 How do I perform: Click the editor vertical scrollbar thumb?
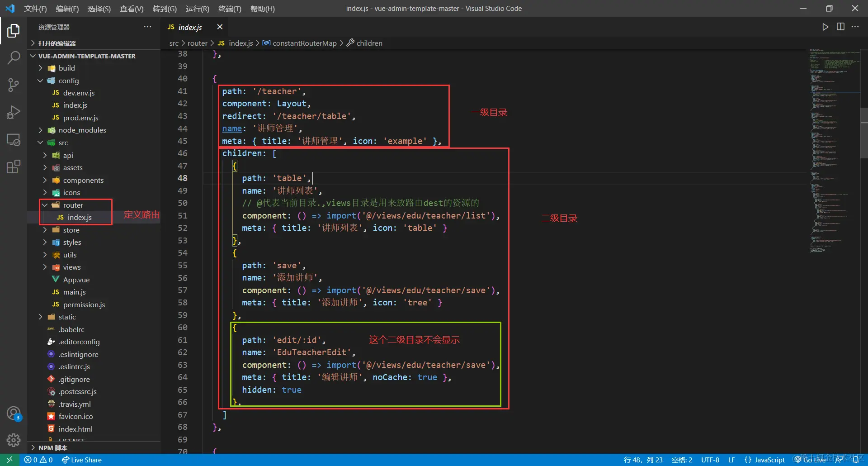pyautogui.click(x=864, y=133)
